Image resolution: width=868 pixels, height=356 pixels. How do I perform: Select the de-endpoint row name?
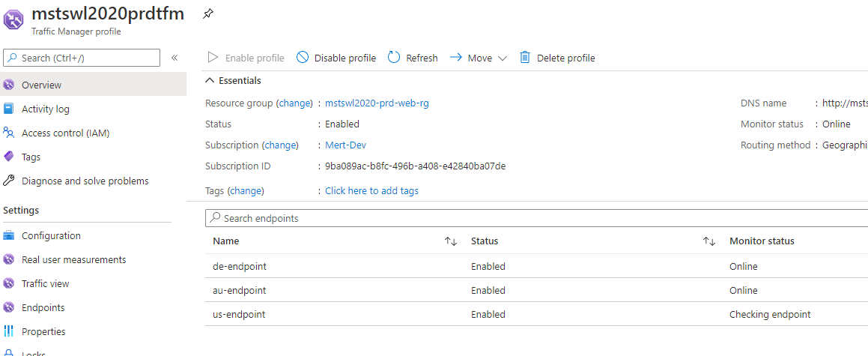pyautogui.click(x=239, y=266)
